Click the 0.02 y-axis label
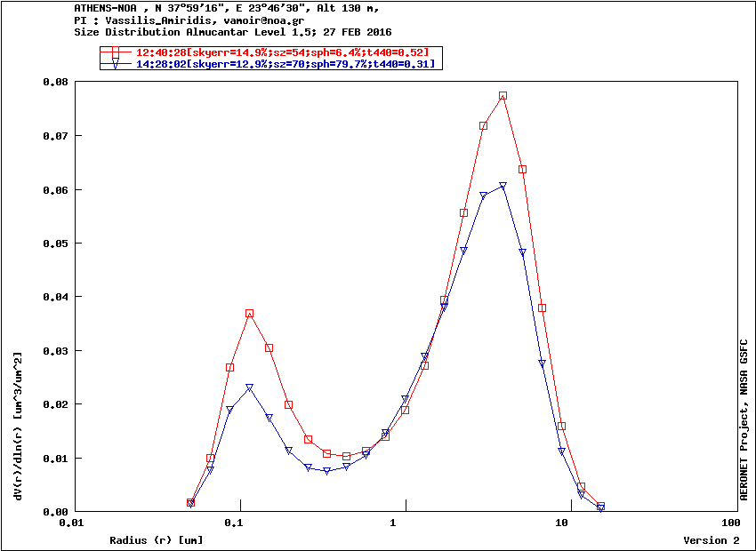756x551 pixels. (55, 404)
